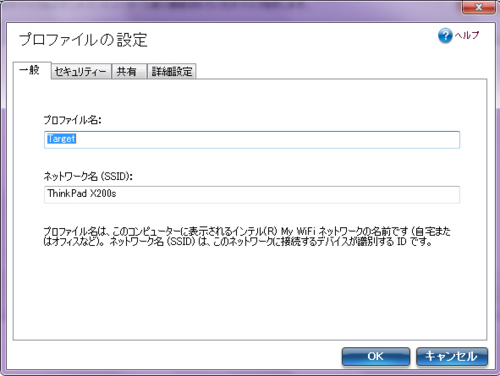
Task: Confirm settings with the OK button
Action: pos(376,356)
